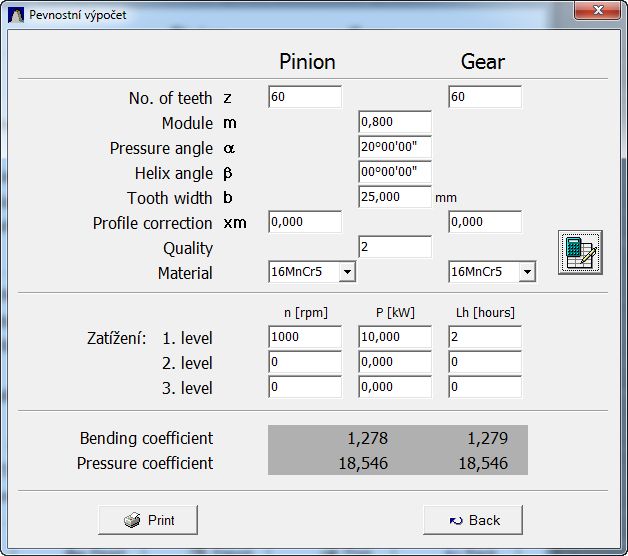Click the Pinion number of teeth field
This screenshot has width=628, height=556.
click(x=305, y=97)
